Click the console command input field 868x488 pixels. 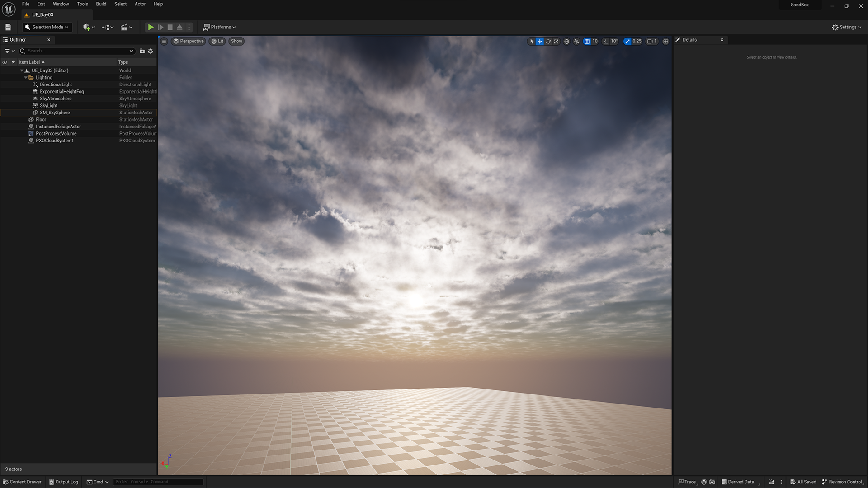(158, 482)
